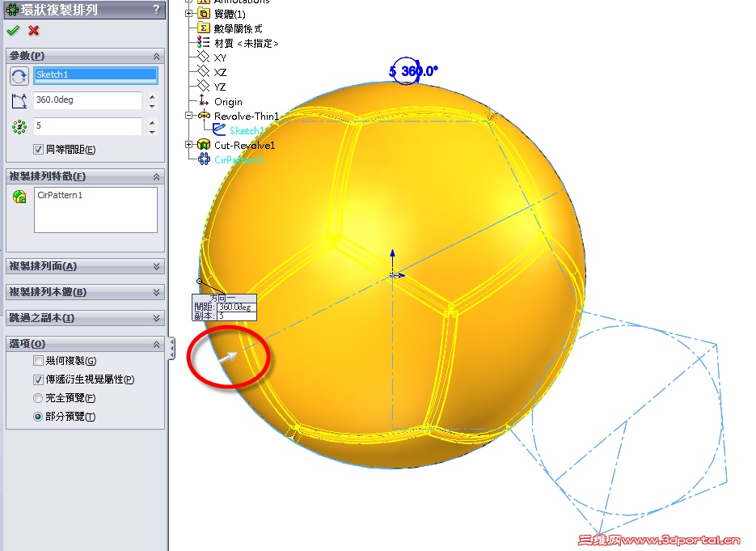Select the XZ plane in the tree
The width and height of the screenshot is (756, 551).
(x=221, y=72)
